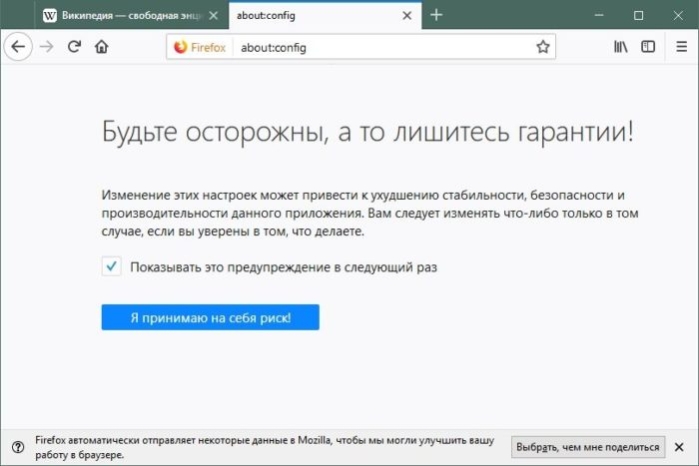Open the Library icon in the toolbar

621,46
